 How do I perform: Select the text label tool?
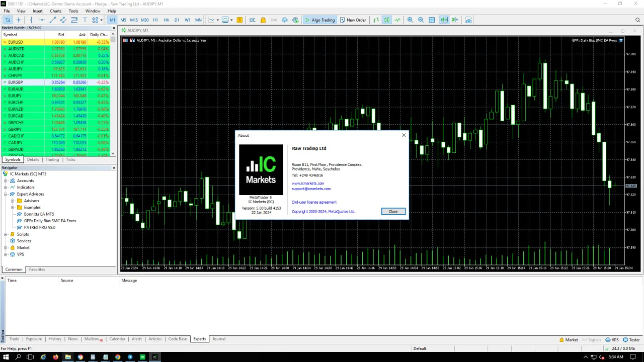tap(85, 20)
